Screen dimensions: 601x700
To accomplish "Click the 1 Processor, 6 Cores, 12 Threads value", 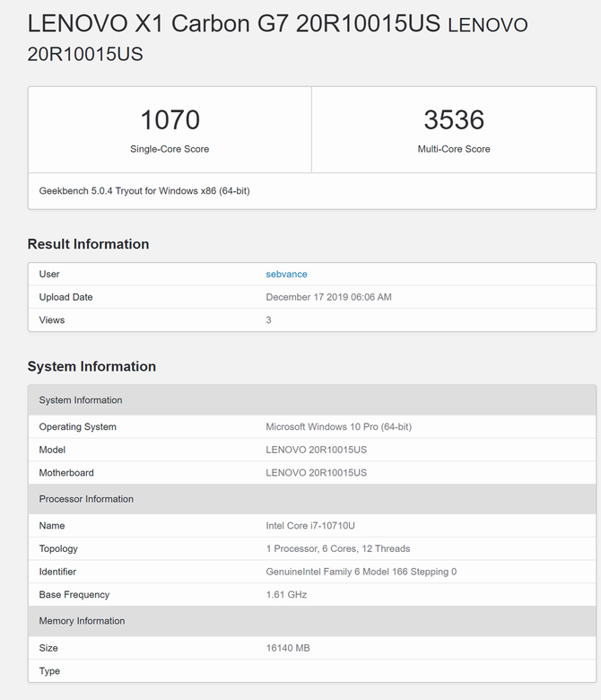I will [338, 548].
